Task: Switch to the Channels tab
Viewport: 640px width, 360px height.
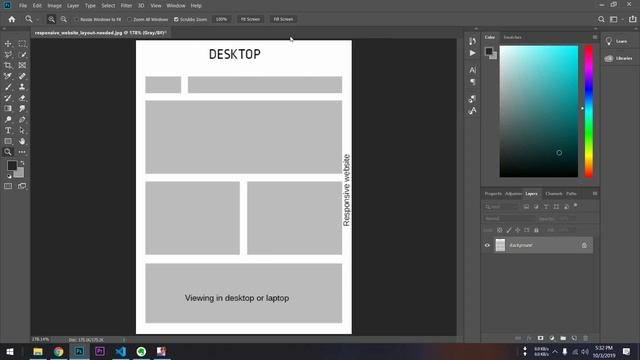Action: 554,193
